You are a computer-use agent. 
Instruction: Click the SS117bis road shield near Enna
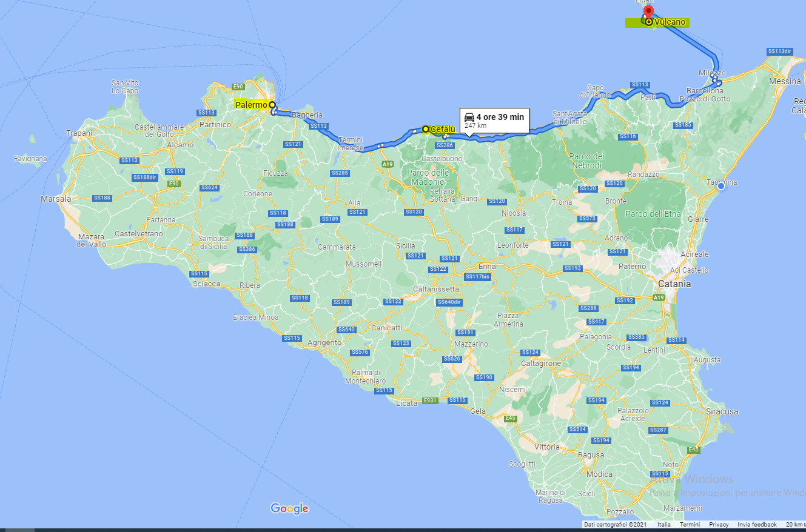[x=477, y=276]
